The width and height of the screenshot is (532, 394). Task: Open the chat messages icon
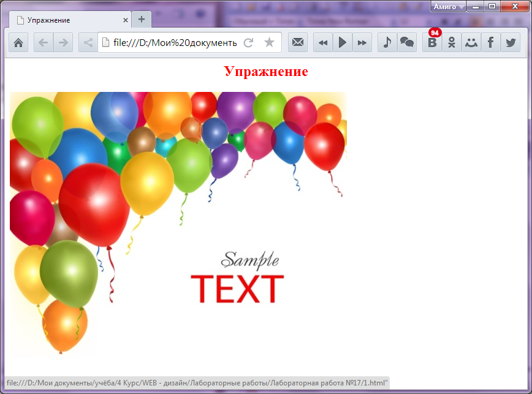pyautogui.click(x=406, y=43)
